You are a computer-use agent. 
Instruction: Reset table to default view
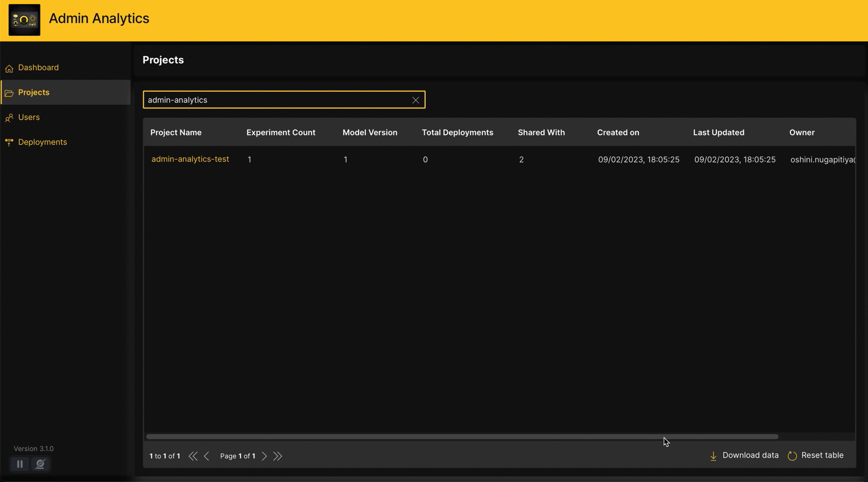click(x=815, y=455)
